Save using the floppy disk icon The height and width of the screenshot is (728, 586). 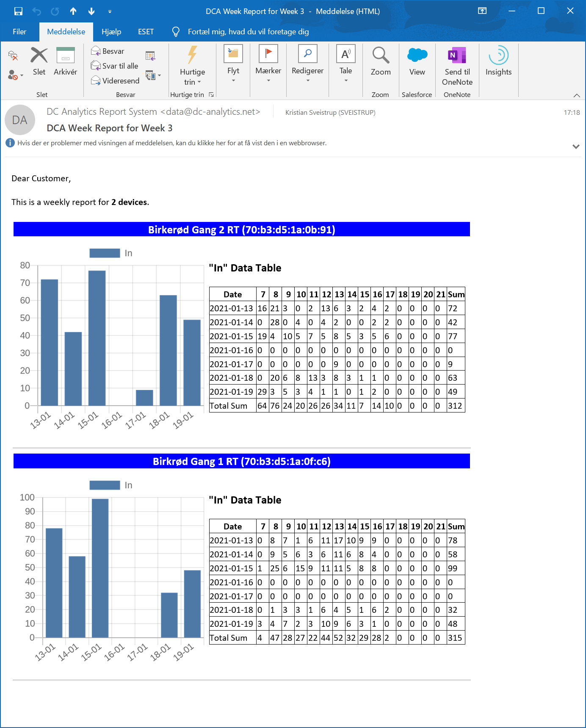(x=18, y=11)
